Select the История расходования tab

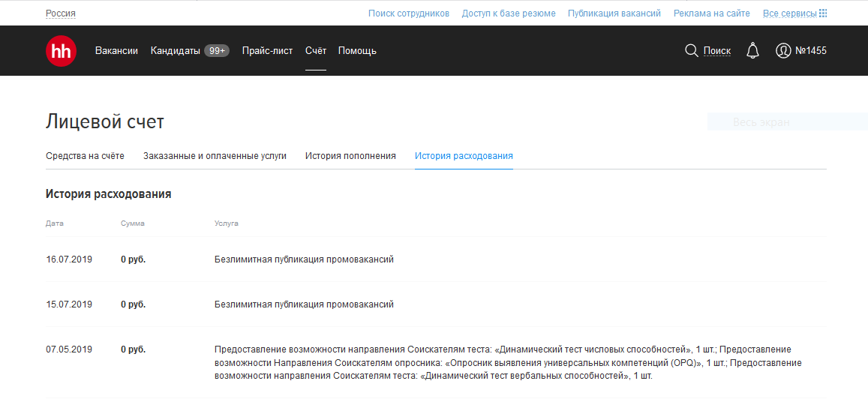coord(464,156)
